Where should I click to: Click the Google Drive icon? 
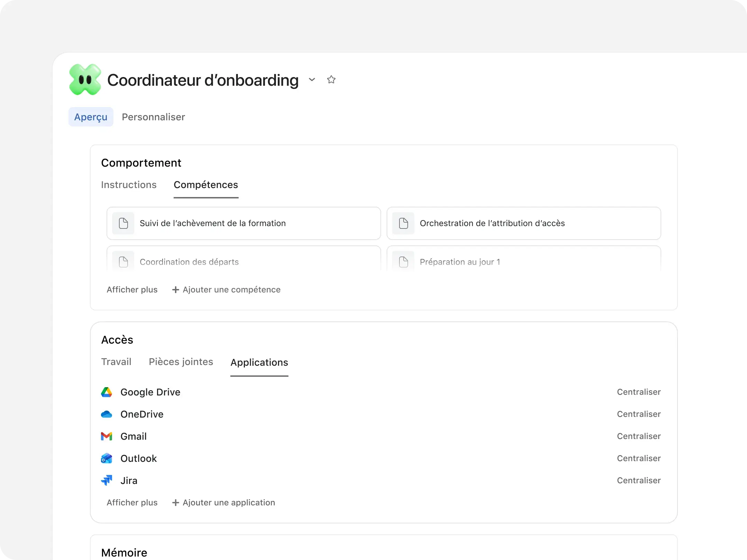pyautogui.click(x=107, y=392)
